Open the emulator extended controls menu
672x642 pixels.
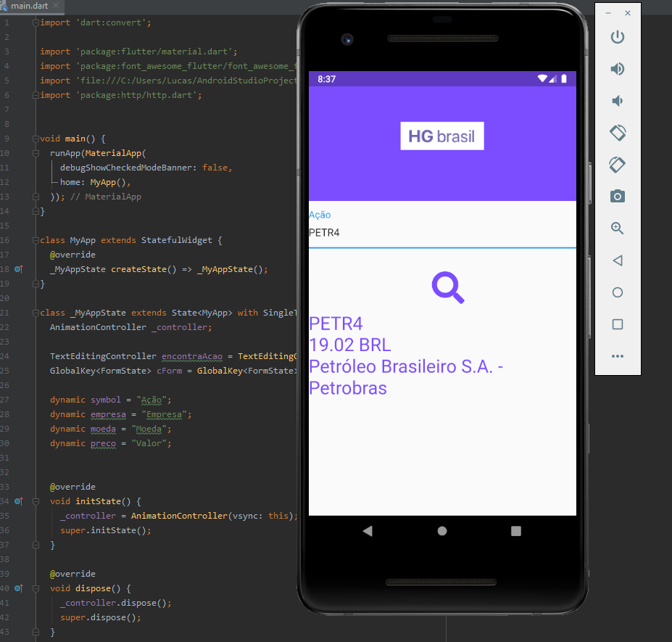click(x=617, y=355)
